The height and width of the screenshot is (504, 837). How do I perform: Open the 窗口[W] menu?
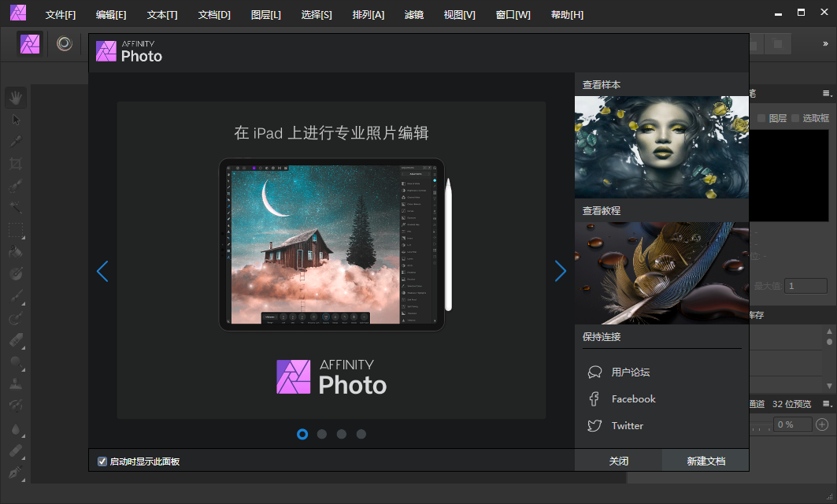pyautogui.click(x=513, y=15)
